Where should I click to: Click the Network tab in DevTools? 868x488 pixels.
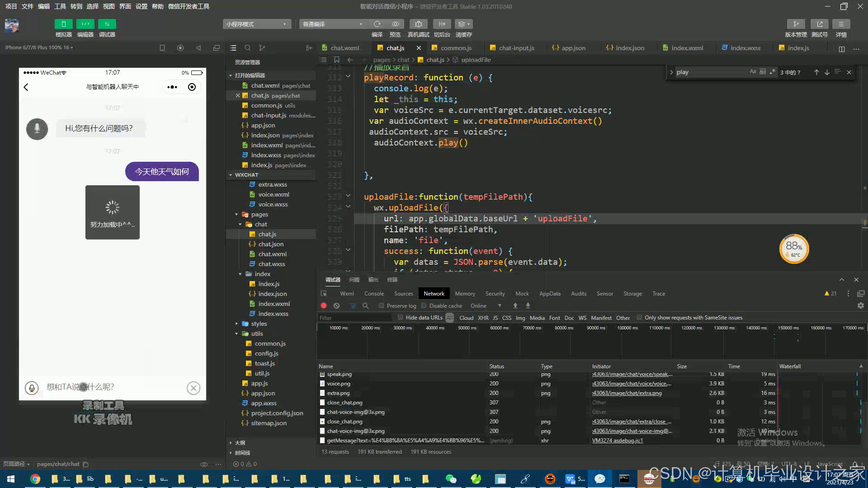tap(434, 293)
